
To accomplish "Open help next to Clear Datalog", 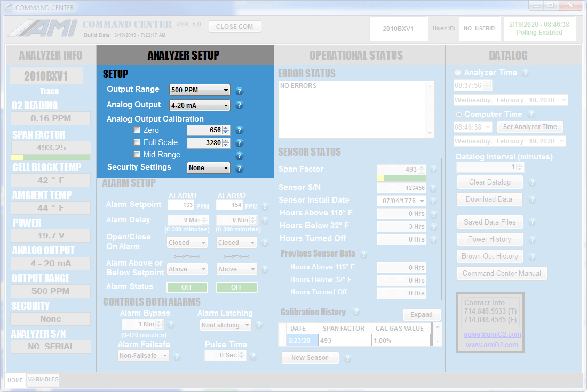I will point(532,182).
